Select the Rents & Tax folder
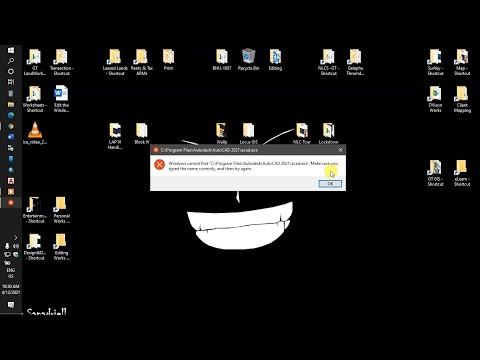Viewport: 480px width, 360px height. 142,62
